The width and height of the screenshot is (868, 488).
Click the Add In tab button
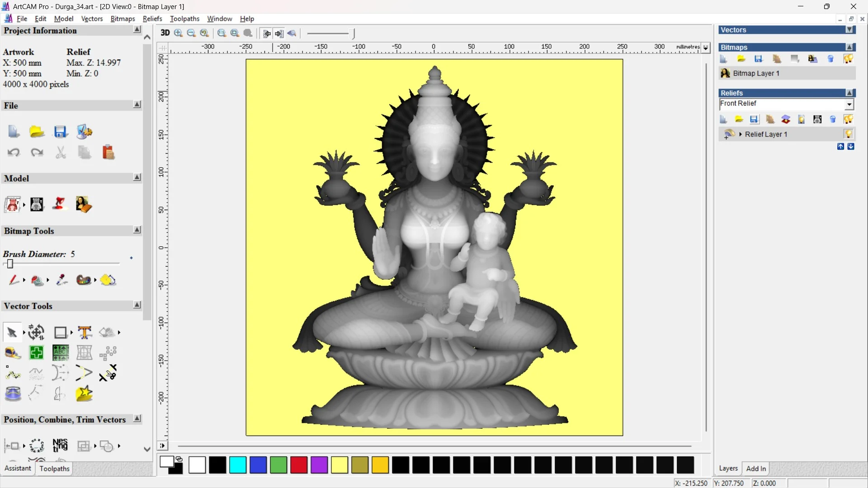[756, 469]
